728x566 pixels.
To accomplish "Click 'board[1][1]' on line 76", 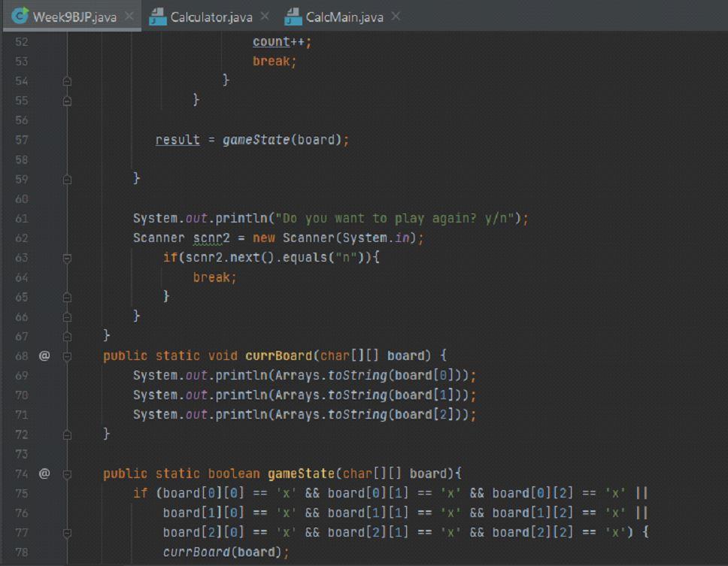I will (x=369, y=513).
